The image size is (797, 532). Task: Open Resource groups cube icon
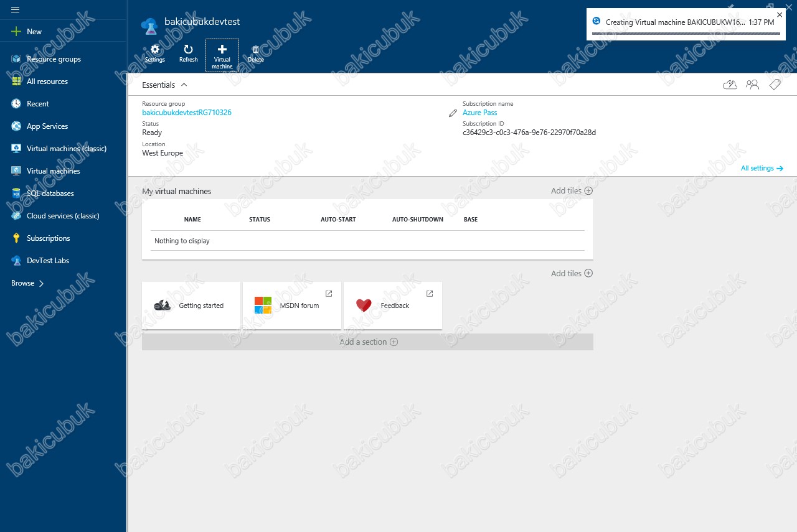tap(16, 59)
